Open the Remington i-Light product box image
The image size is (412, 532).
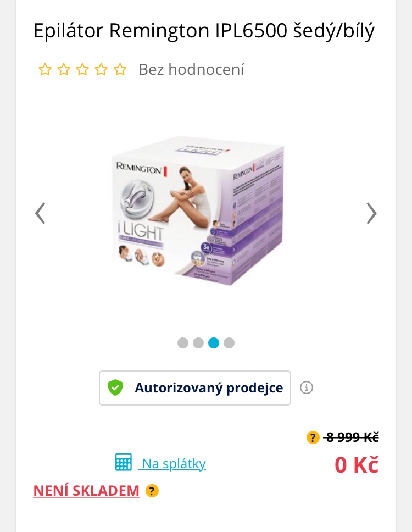coord(198,210)
